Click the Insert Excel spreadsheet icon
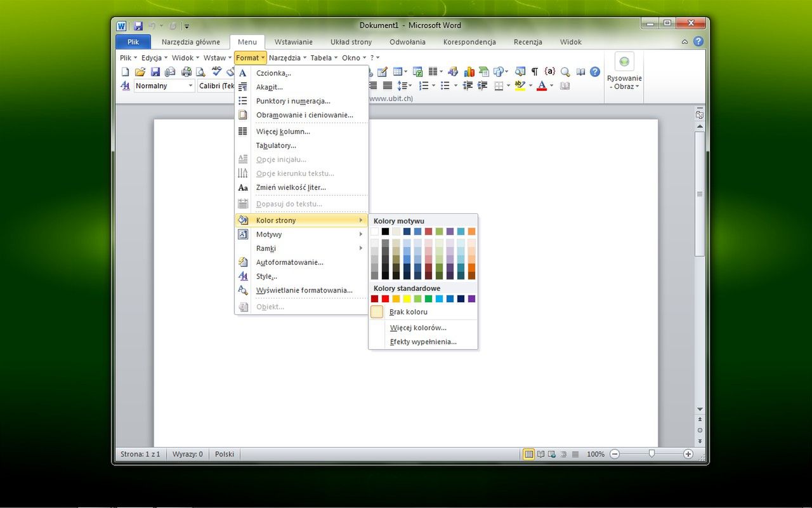 pyautogui.click(x=418, y=72)
